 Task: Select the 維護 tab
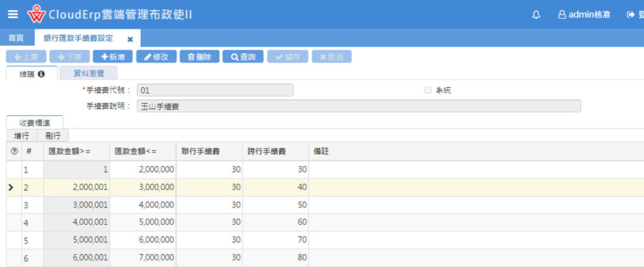point(32,73)
